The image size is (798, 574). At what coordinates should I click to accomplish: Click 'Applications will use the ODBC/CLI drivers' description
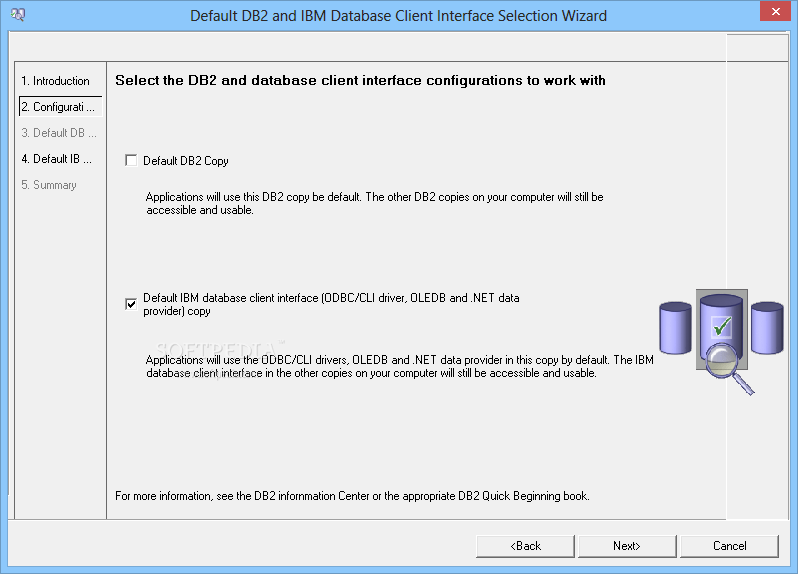(400, 366)
